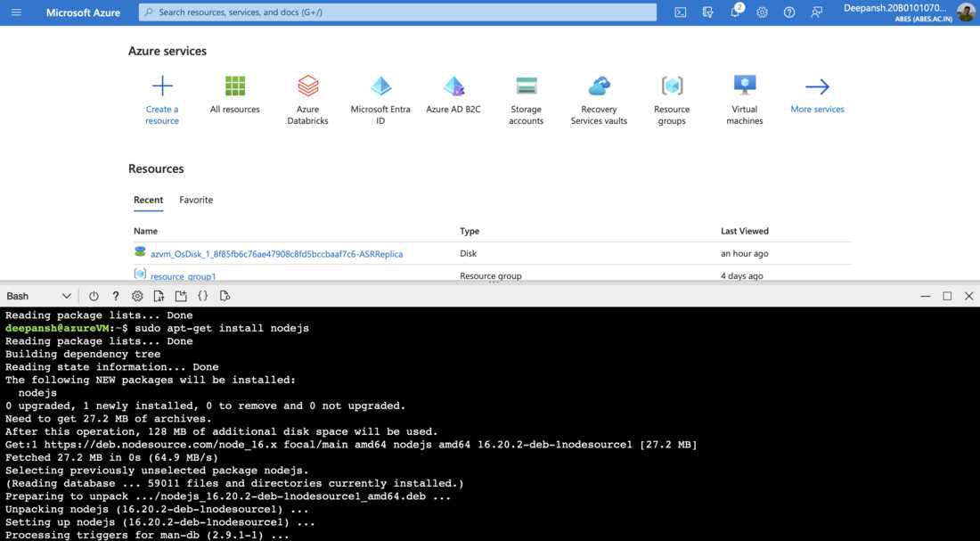980x541 pixels.
Task: Click the Azure services heading
Action: (167, 52)
